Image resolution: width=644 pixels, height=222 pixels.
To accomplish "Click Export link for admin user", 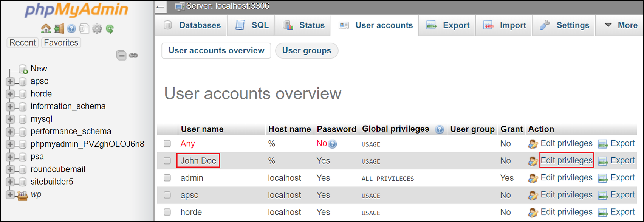I will point(622,178).
